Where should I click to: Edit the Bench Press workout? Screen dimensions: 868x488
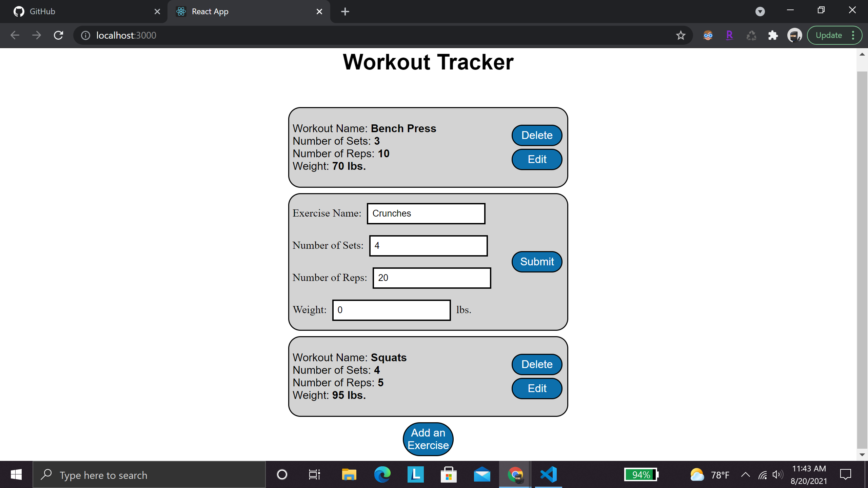pos(537,159)
